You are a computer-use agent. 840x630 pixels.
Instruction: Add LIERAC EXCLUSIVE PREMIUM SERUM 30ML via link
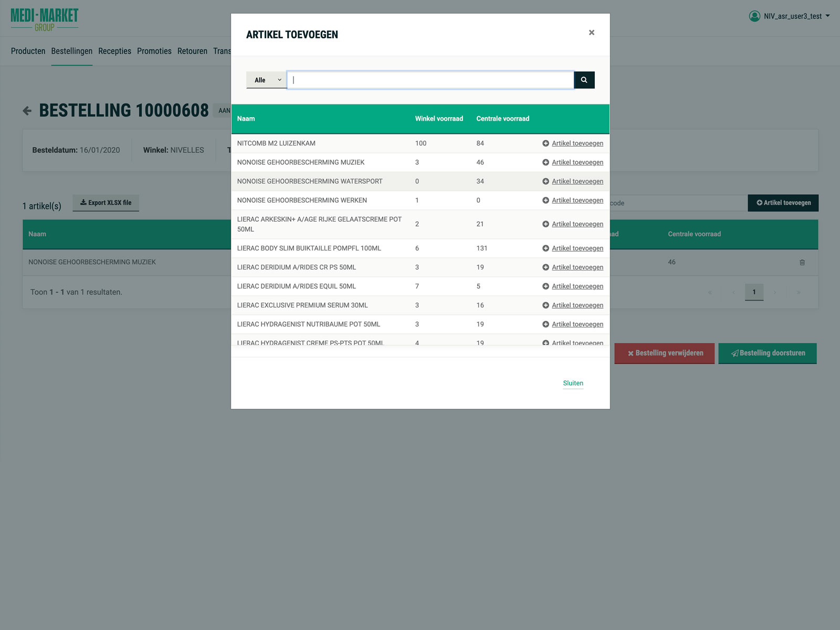point(577,305)
